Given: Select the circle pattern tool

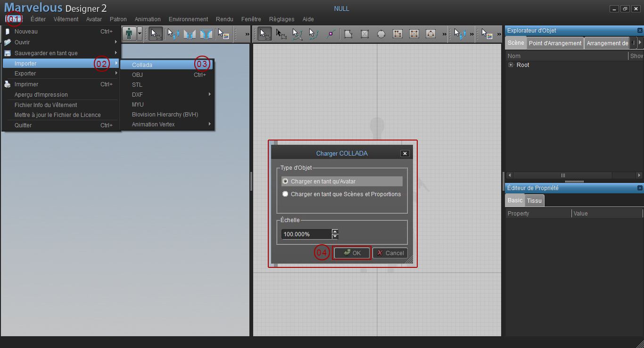Looking at the screenshot, I should (381, 34).
